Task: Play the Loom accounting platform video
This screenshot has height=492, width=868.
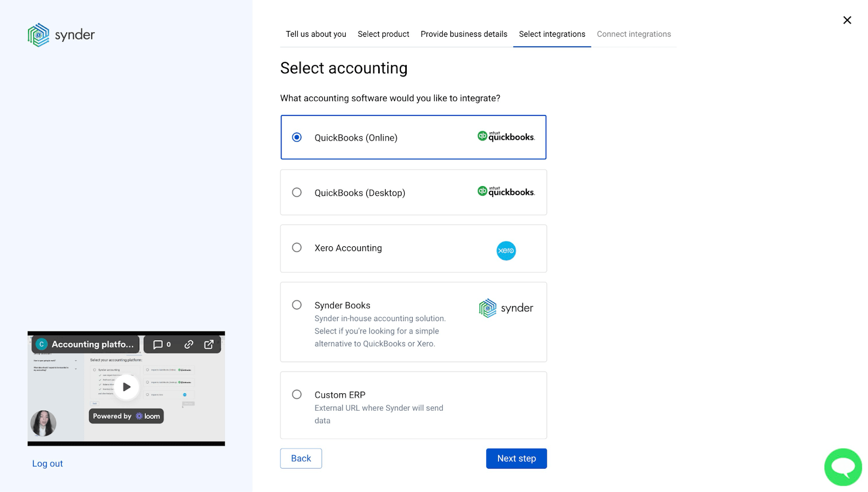Action: [126, 387]
